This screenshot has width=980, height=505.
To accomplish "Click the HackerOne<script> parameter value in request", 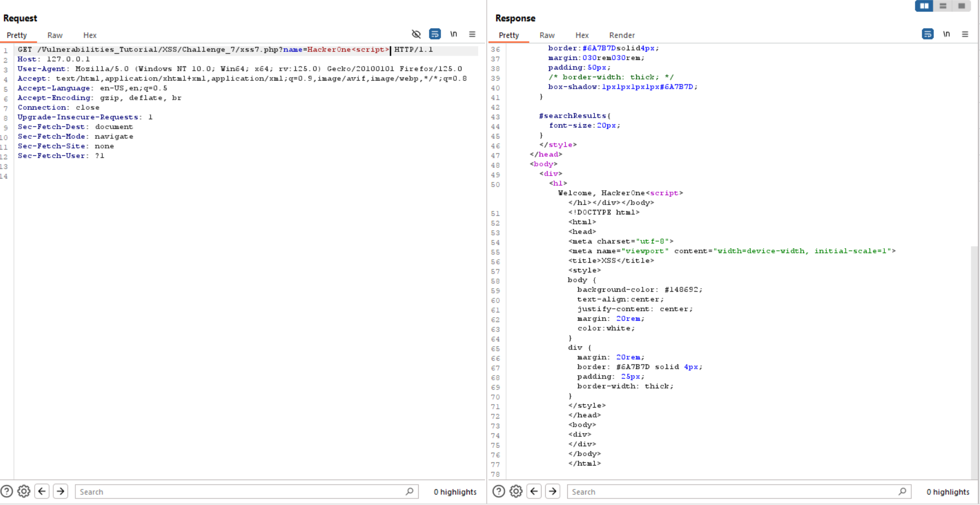I will click(x=348, y=50).
